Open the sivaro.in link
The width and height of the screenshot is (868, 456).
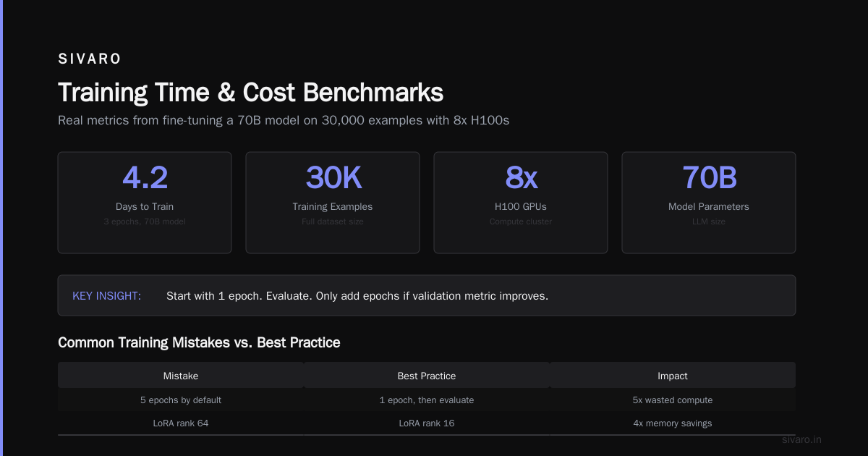click(x=802, y=439)
